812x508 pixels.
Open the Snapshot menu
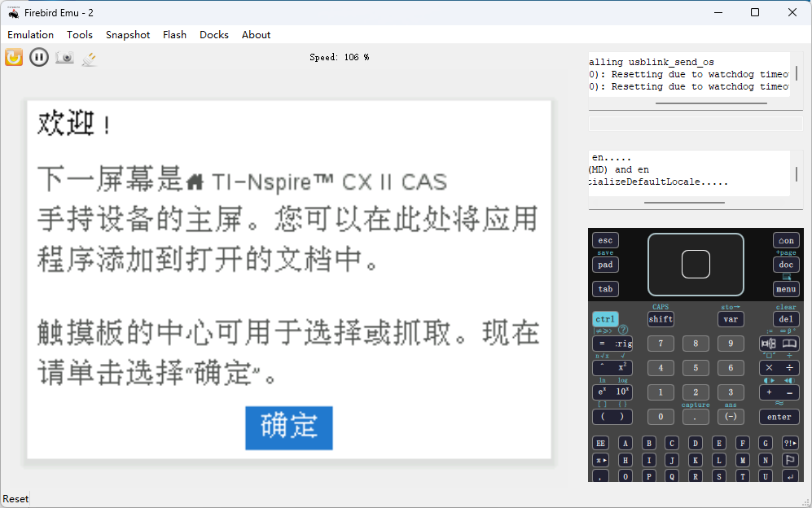[128, 35]
